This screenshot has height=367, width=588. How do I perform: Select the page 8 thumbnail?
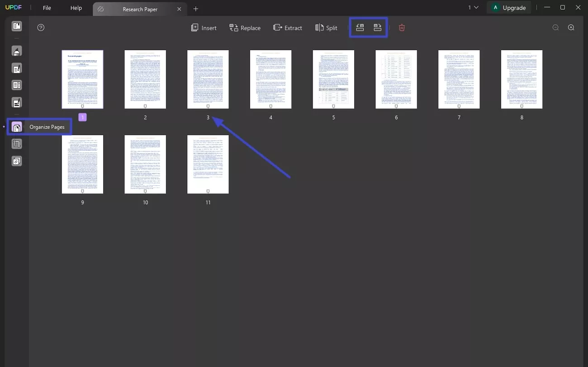coord(522,80)
